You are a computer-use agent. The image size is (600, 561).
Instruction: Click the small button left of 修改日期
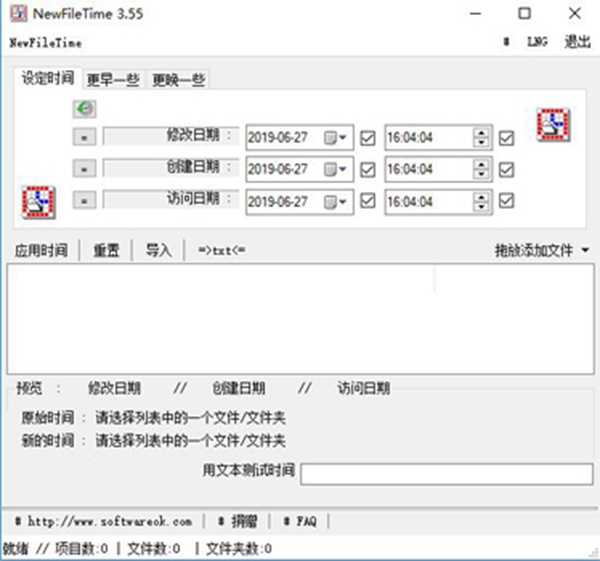tap(84, 137)
